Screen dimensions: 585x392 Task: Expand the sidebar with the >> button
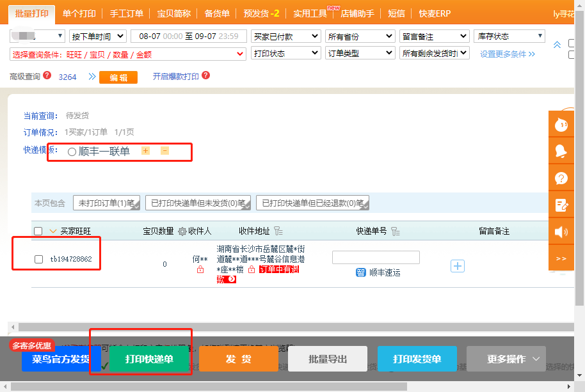coord(561,258)
